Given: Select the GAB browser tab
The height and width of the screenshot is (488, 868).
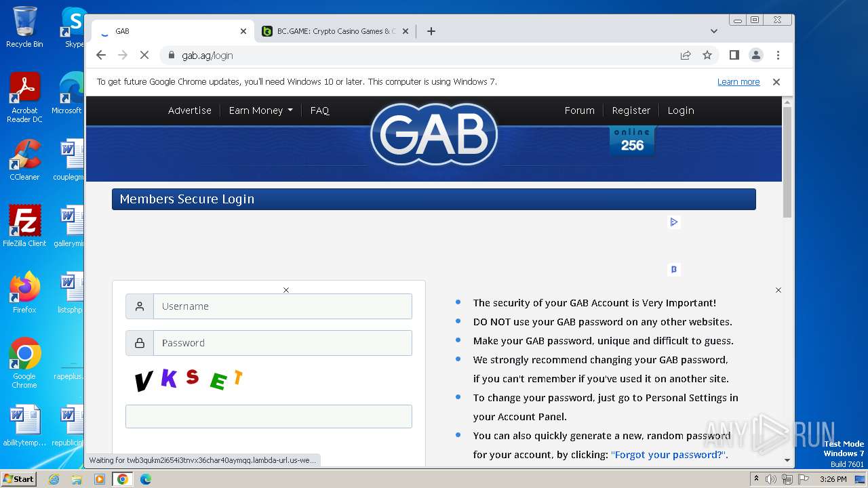Looking at the screenshot, I should coord(172,31).
